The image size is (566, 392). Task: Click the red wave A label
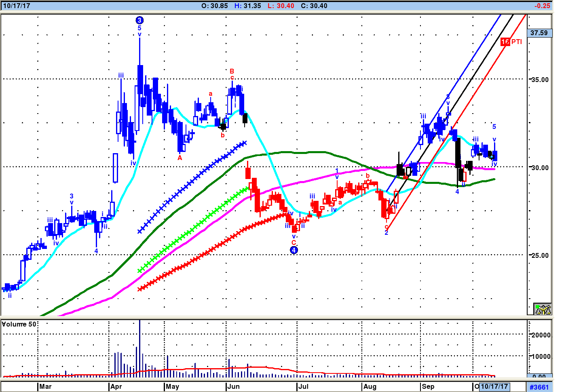pos(180,158)
